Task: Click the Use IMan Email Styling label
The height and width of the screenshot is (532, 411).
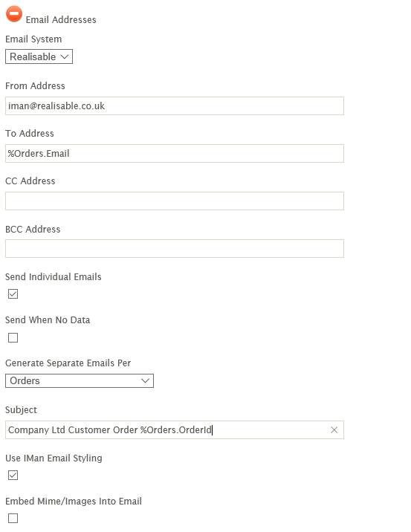Action: point(54,458)
